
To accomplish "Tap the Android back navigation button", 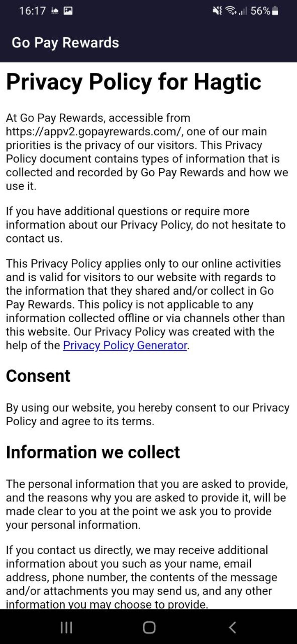I will pos(232,627).
